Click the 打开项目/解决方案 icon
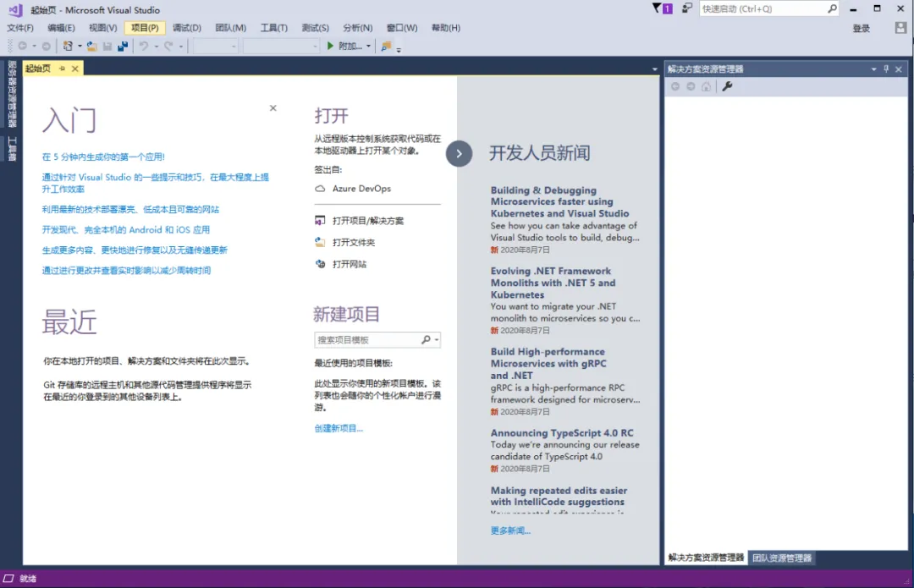 pyautogui.click(x=320, y=220)
